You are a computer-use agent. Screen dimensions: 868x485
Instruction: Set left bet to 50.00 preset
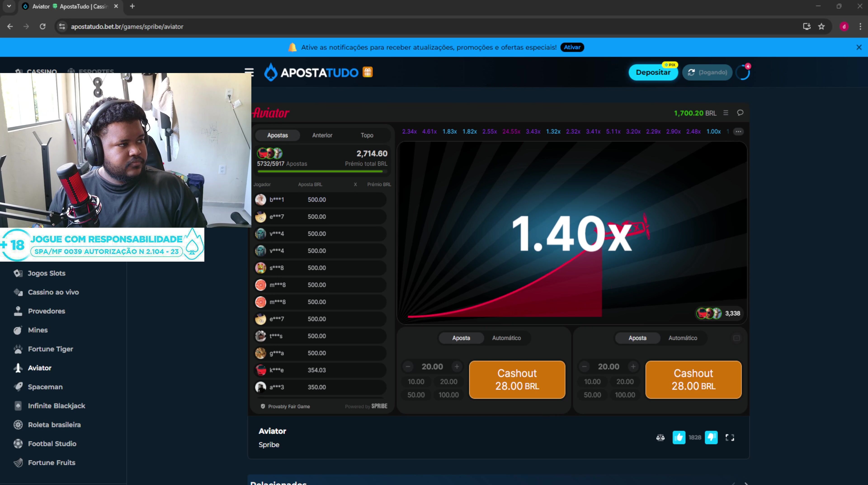416,395
